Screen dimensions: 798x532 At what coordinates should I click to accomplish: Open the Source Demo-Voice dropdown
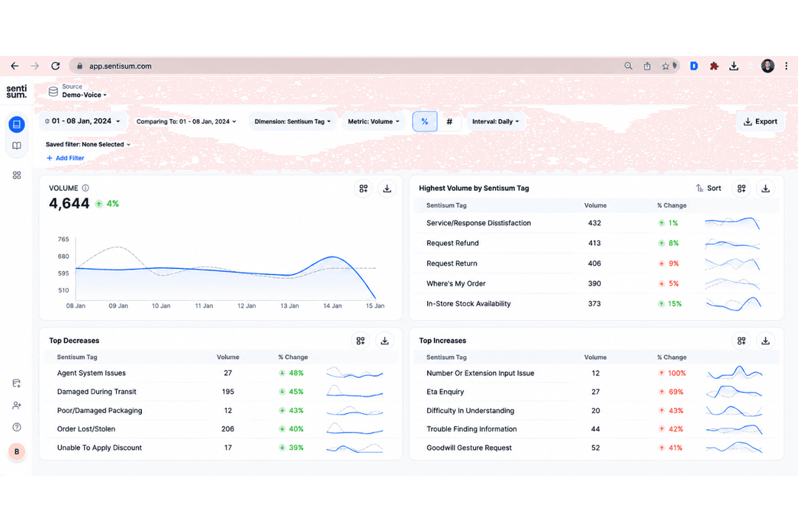[x=79, y=91]
